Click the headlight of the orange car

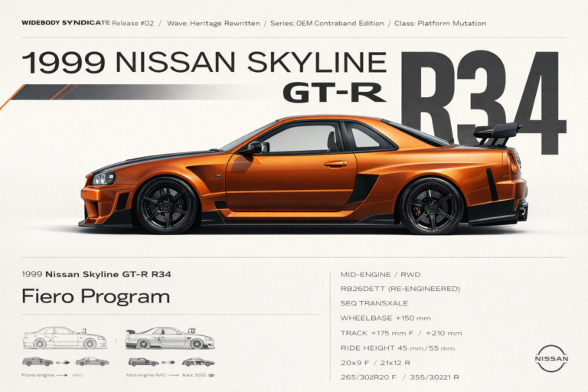click(x=103, y=178)
